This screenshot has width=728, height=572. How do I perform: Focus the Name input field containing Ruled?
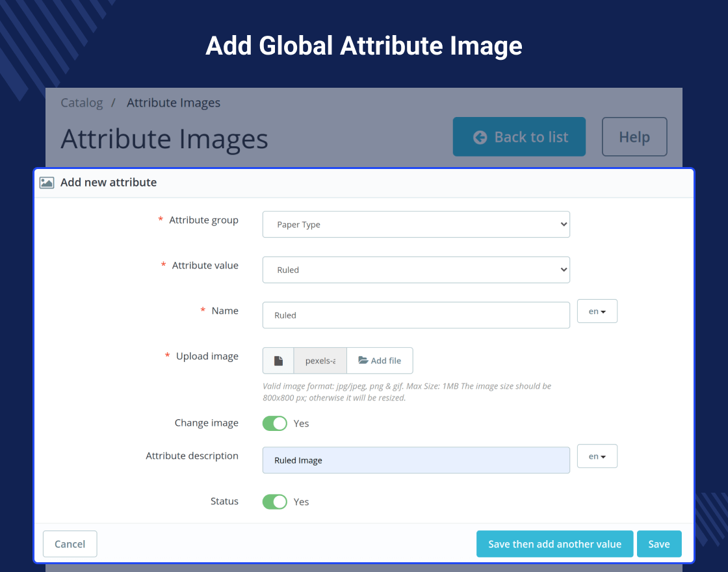[416, 315]
